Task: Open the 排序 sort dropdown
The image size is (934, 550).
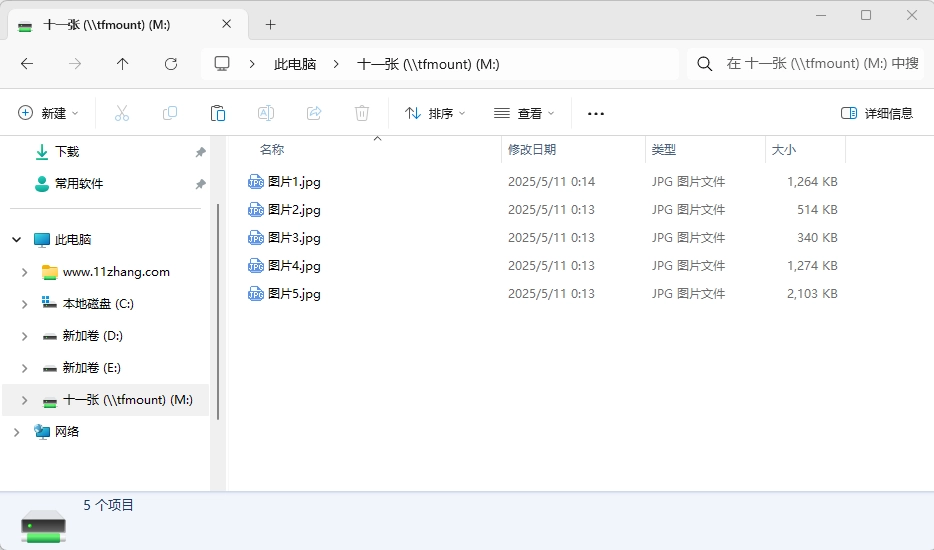Action: click(435, 113)
